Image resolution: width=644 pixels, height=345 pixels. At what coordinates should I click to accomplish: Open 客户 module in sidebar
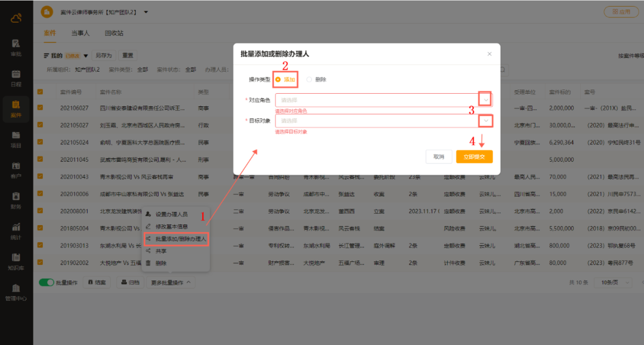(x=16, y=170)
